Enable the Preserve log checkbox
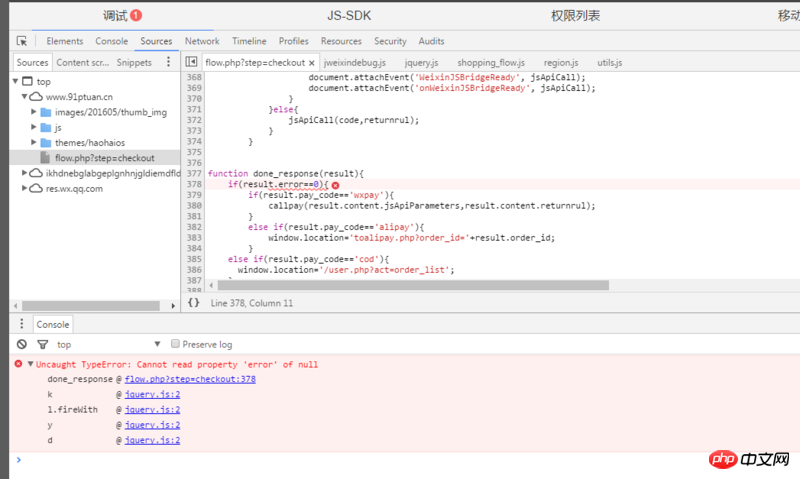 [175, 344]
